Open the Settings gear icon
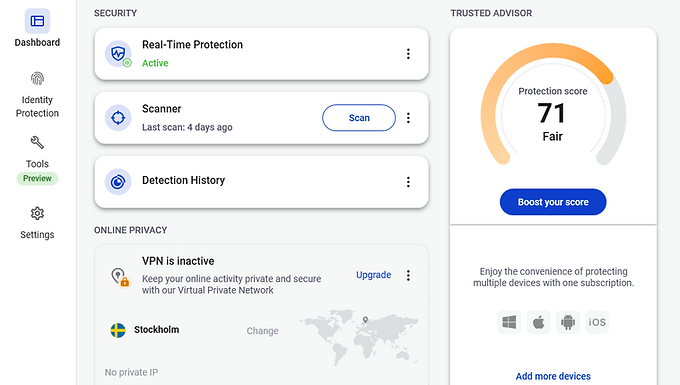The width and height of the screenshot is (680, 385). tap(37, 213)
